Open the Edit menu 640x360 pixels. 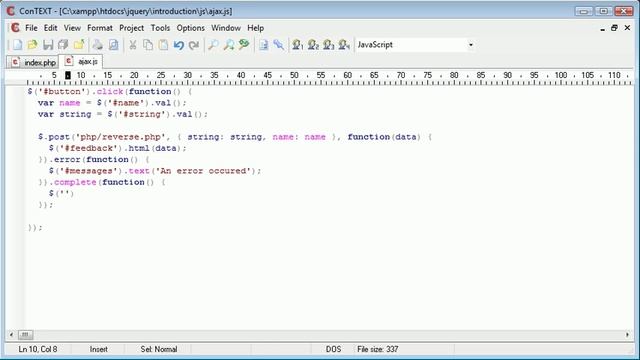pyautogui.click(x=50, y=28)
